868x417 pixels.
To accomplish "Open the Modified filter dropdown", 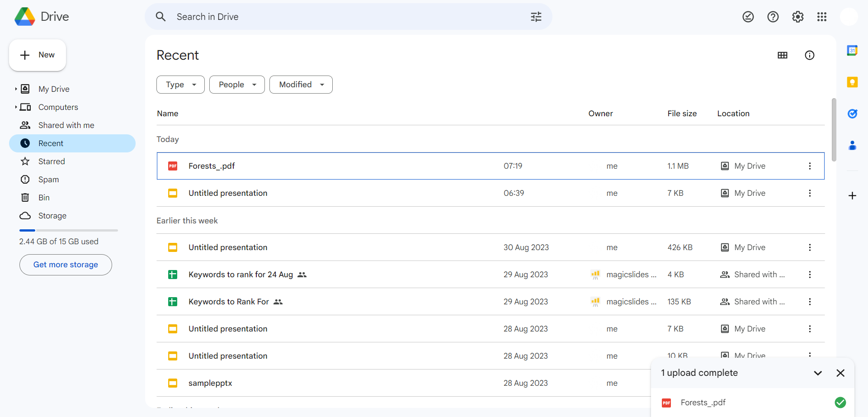I will [x=301, y=85].
